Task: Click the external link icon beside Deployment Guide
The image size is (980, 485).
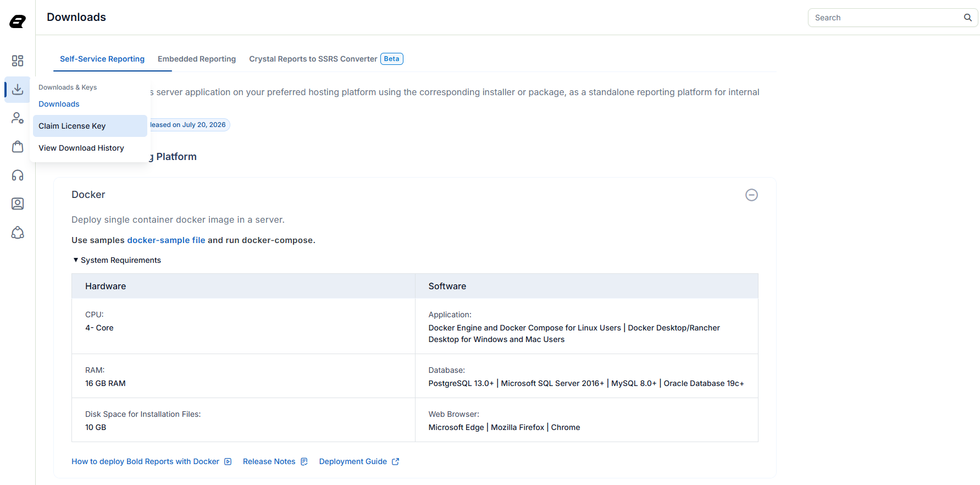Action: 395,461
